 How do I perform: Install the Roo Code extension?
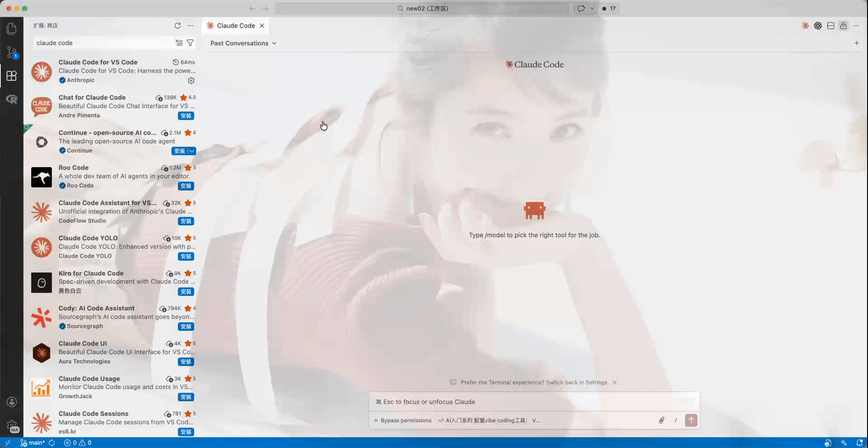pos(186,186)
